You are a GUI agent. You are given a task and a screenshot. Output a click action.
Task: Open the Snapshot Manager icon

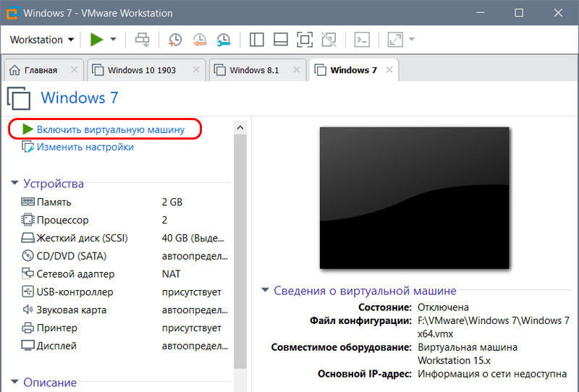point(224,40)
